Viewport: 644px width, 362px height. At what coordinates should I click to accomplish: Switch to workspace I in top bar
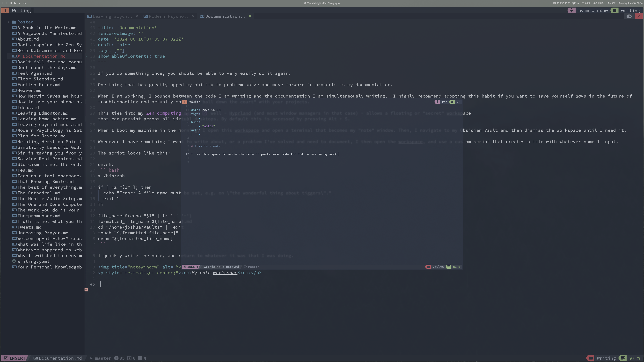pos(3,3)
